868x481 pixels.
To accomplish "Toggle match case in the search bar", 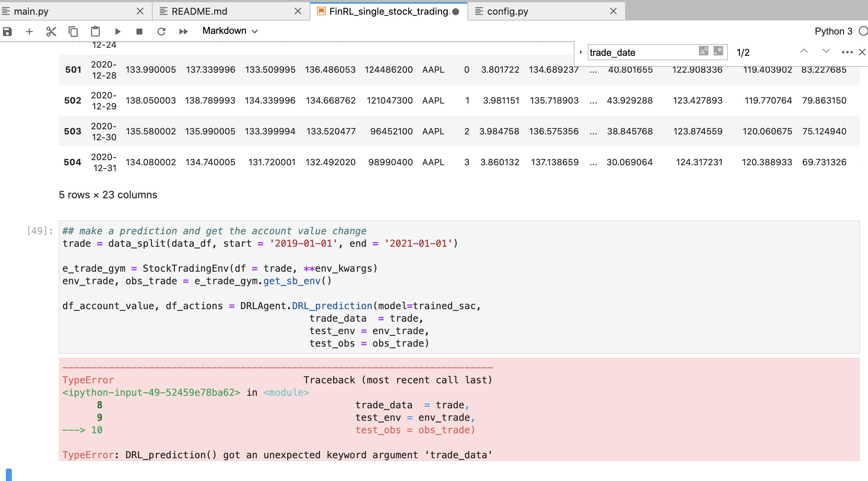I will tap(703, 51).
